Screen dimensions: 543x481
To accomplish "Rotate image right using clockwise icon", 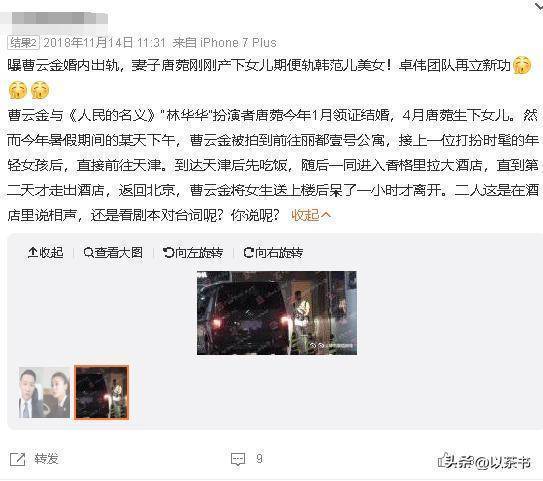I will tap(249, 252).
